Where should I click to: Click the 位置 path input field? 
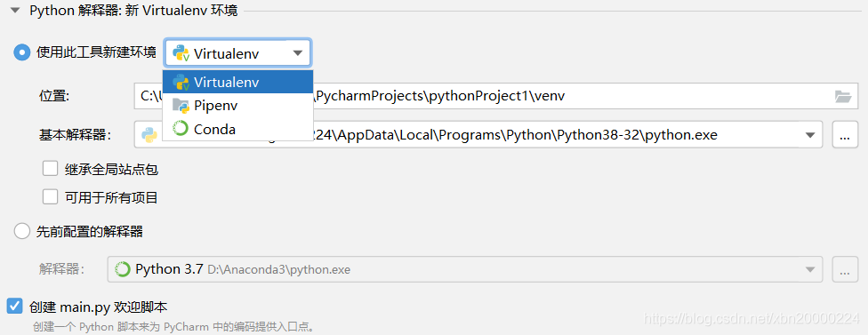(x=496, y=96)
